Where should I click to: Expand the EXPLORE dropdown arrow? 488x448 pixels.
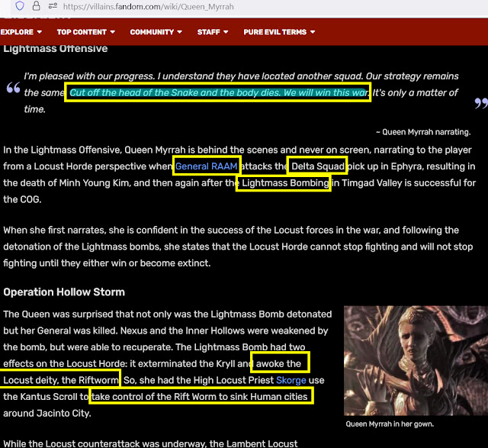pos(39,32)
